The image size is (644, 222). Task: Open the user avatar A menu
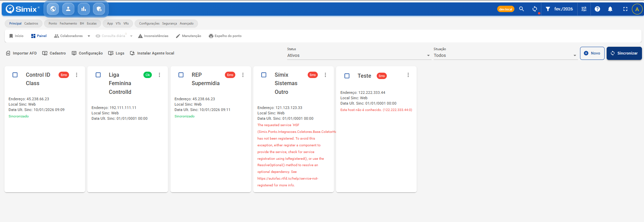(637, 9)
